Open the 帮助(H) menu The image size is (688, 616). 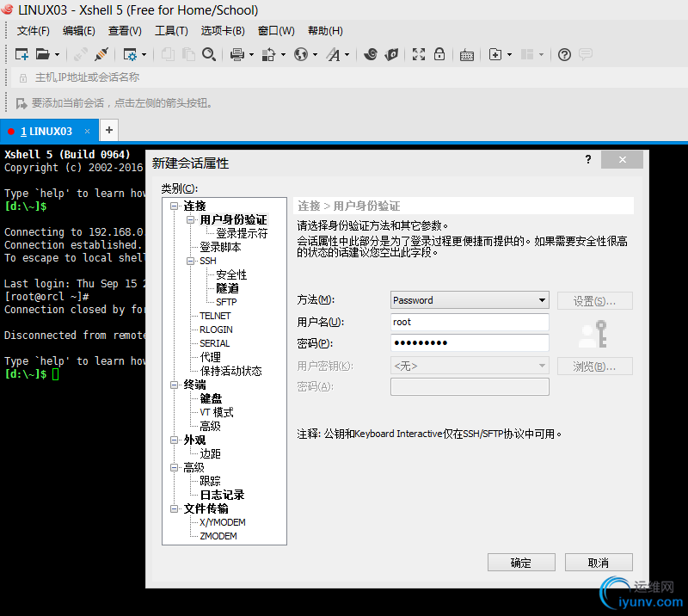pyautogui.click(x=325, y=31)
